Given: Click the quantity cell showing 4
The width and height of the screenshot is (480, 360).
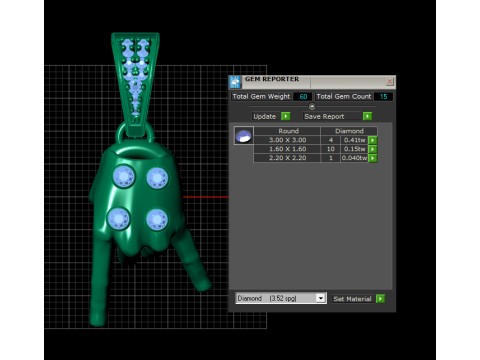Looking at the screenshot, I should click(331, 140).
